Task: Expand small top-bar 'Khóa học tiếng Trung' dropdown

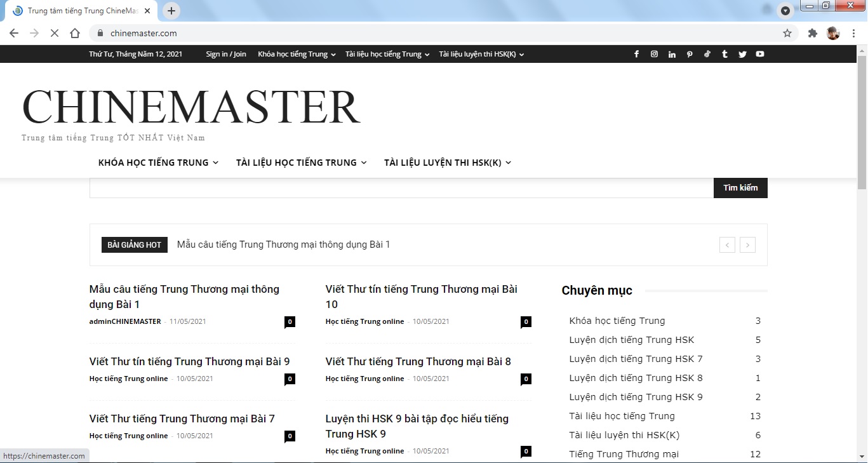Action: pos(297,54)
